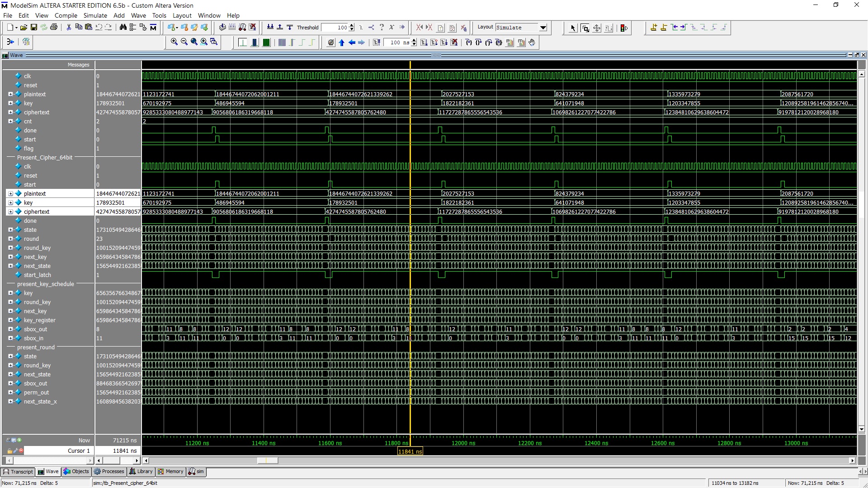Viewport: 868px width, 488px height.
Task: Open the Layout Simulate dropdown
Action: tap(543, 28)
